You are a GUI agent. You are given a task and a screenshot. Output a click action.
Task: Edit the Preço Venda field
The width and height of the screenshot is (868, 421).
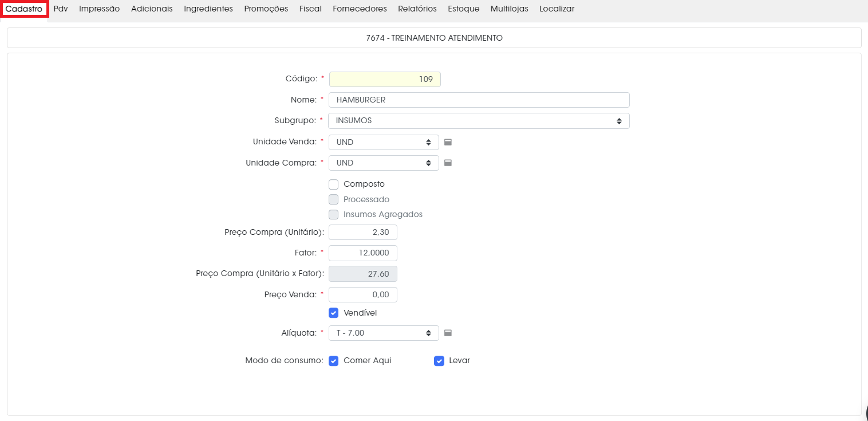pyautogui.click(x=363, y=294)
